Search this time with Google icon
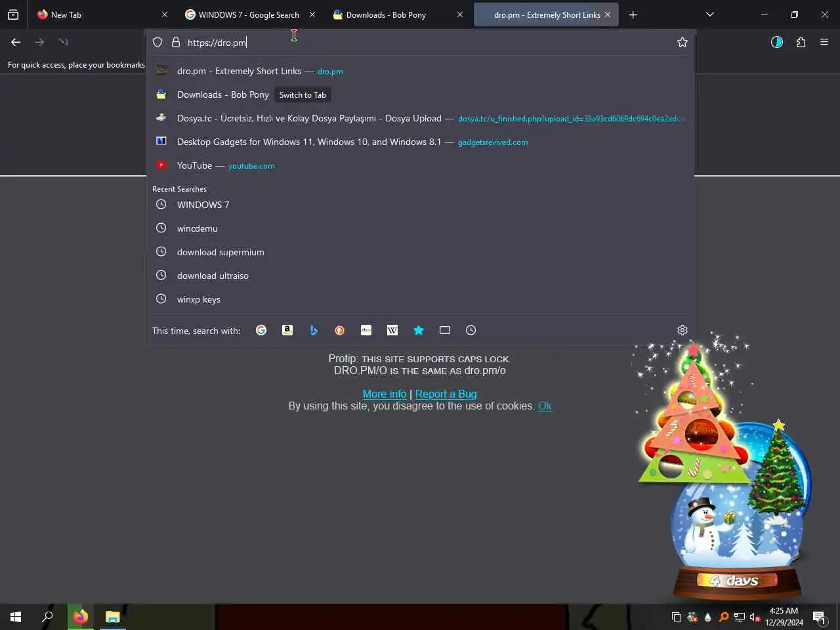 click(261, 330)
